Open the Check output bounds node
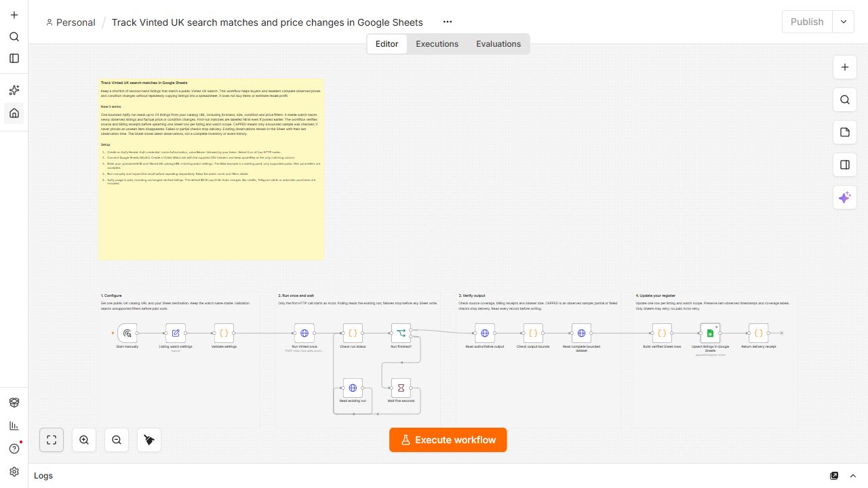This screenshot has width=868, height=488. [x=533, y=333]
